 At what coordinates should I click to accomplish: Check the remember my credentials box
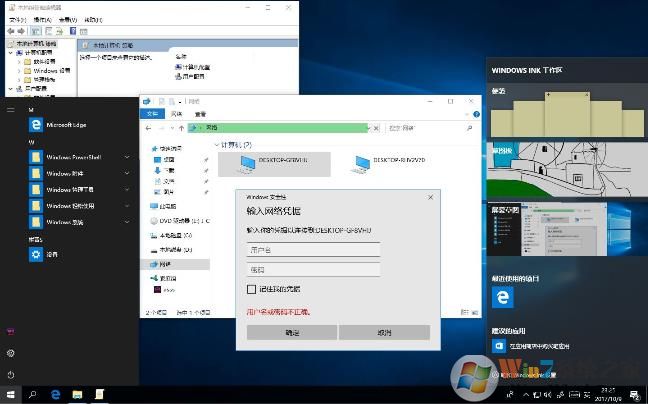(x=252, y=289)
